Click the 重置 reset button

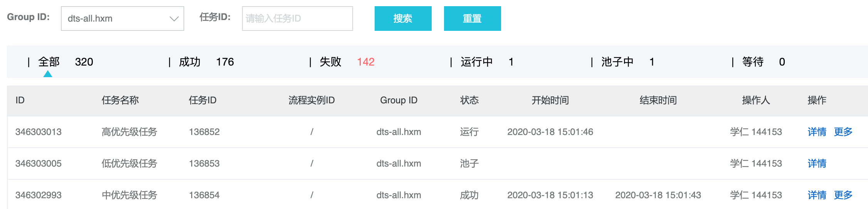472,19
